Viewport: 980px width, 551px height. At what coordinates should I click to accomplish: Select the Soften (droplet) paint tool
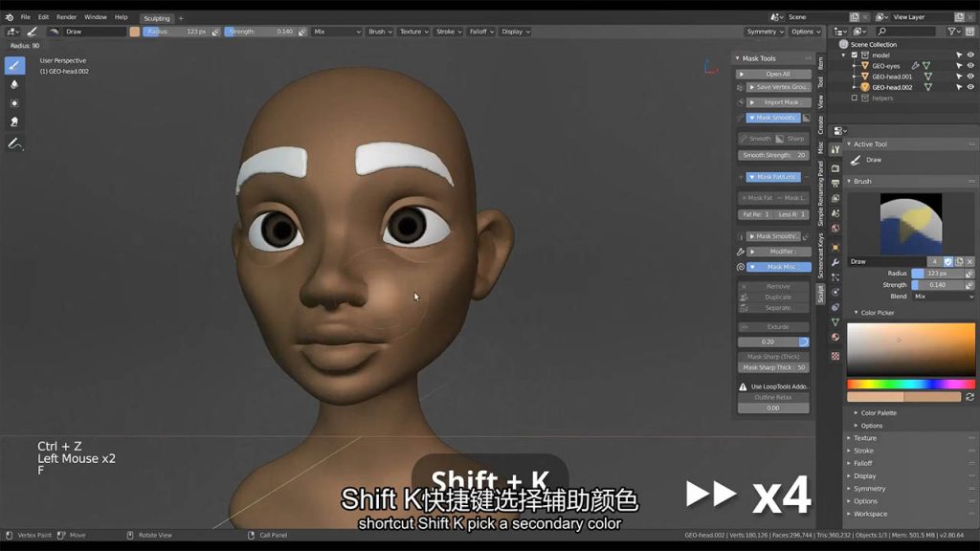[x=14, y=84]
